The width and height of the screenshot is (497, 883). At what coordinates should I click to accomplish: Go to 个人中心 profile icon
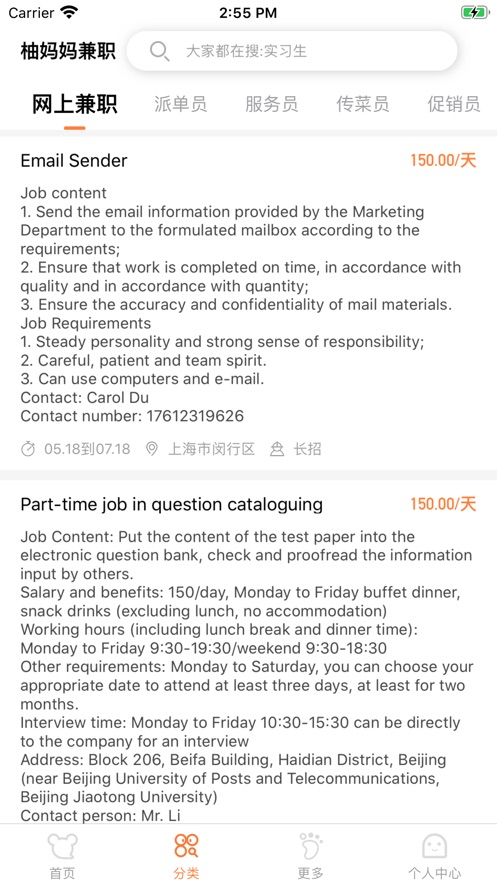(x=435, y=846)
